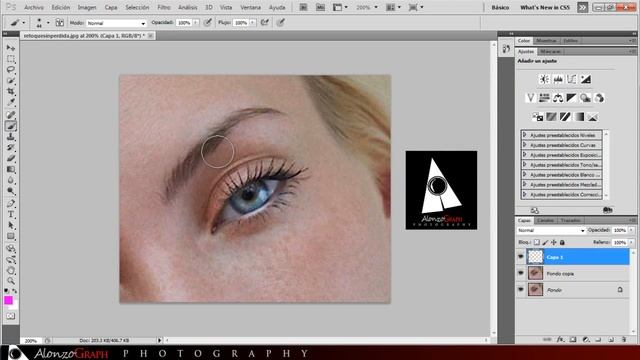Image resolution: width=640 pixels, height=360 pixels.
Task: Select the Clone Stamp tool
Action: pos(11,137)
